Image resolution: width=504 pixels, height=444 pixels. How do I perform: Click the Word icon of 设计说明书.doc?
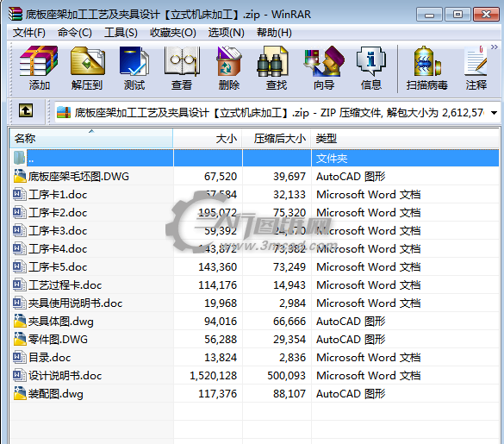[x=20, y=375]
